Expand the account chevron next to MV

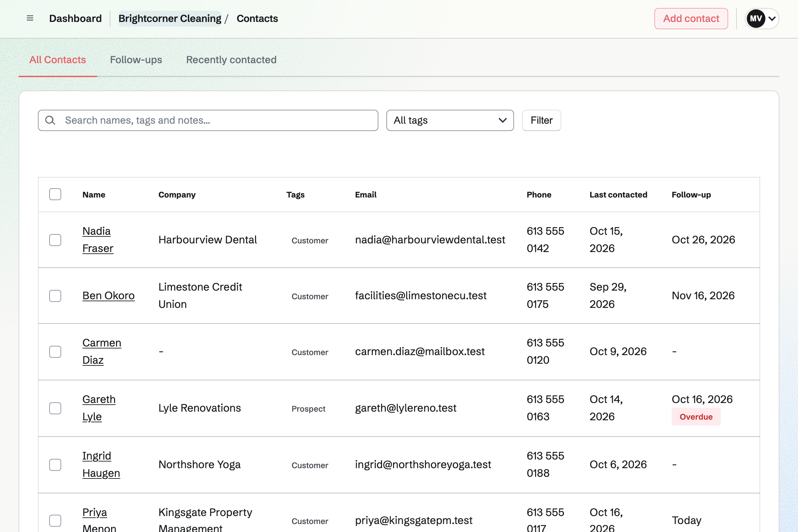tap(772, 18)
